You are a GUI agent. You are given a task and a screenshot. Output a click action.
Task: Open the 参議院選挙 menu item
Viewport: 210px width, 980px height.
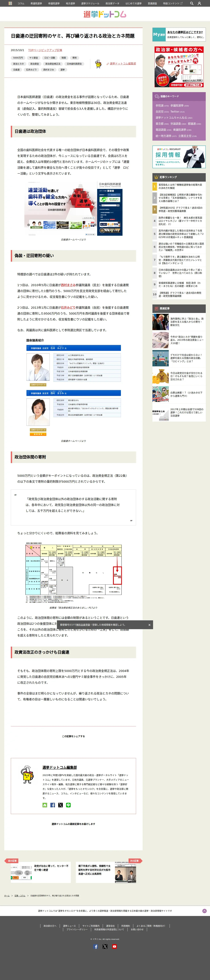point(54,3)
